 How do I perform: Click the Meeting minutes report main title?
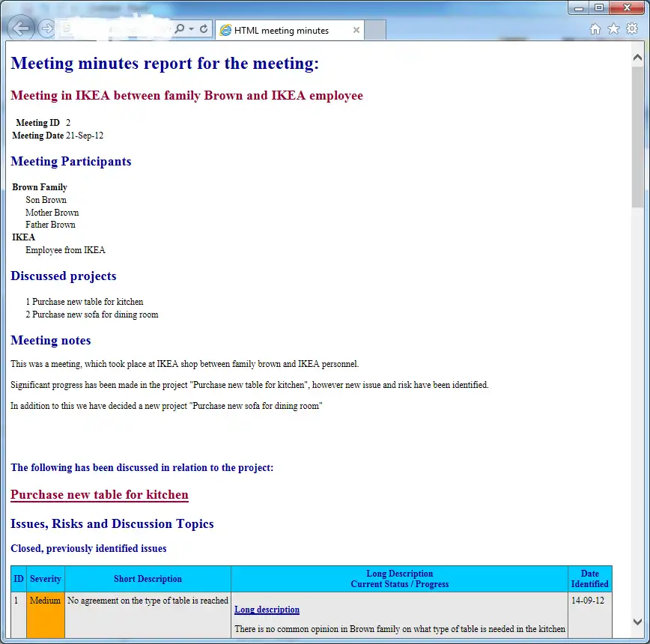point(165,64)
